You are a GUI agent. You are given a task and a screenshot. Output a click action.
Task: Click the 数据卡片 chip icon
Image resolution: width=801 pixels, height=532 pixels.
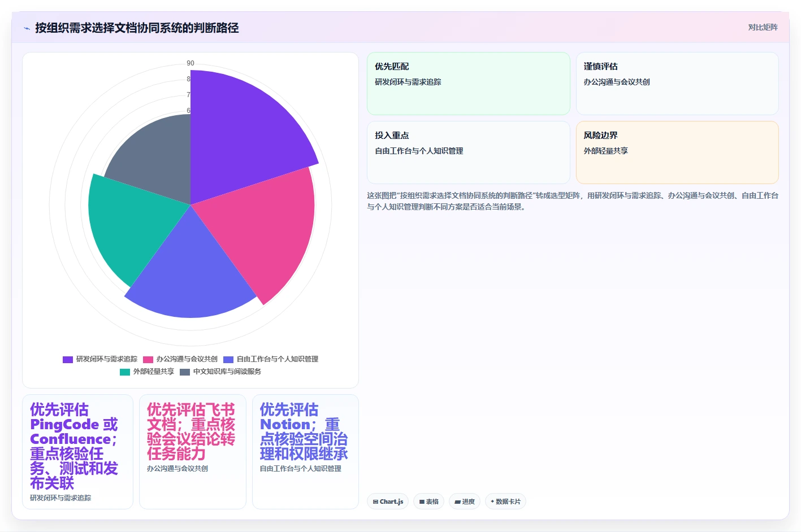492,502
